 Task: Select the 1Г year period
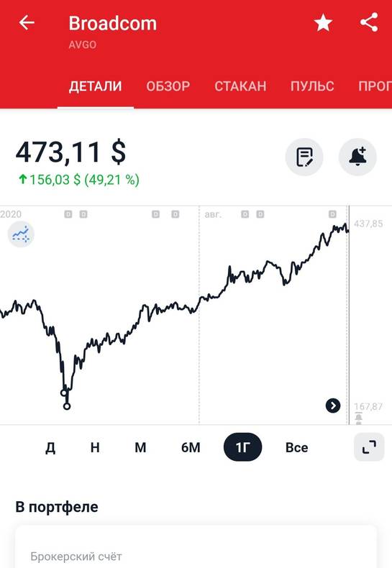[x=242, y=447]
